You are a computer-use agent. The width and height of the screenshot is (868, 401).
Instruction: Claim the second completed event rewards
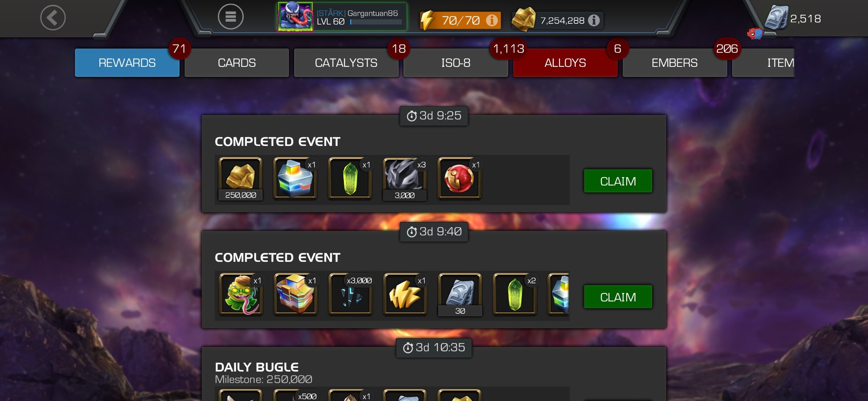618,297
